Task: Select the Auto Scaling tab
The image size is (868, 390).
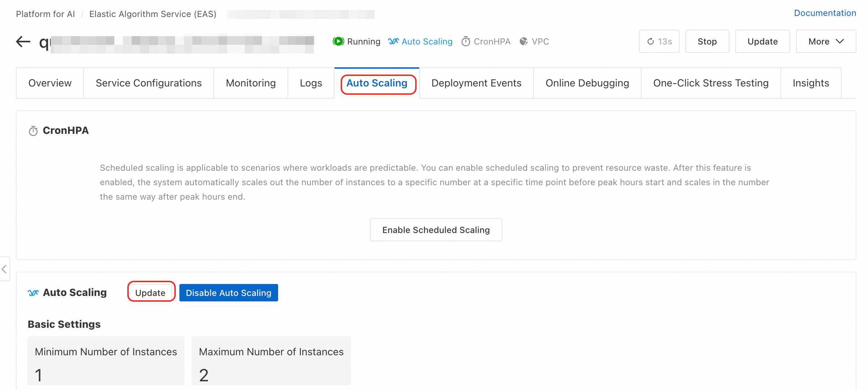Action: 377,83
